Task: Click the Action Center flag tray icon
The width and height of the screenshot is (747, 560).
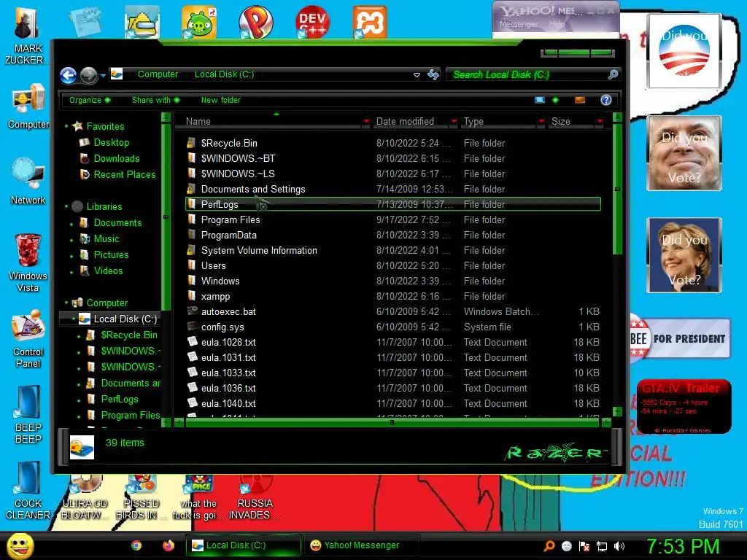Action: coord(584,546)
